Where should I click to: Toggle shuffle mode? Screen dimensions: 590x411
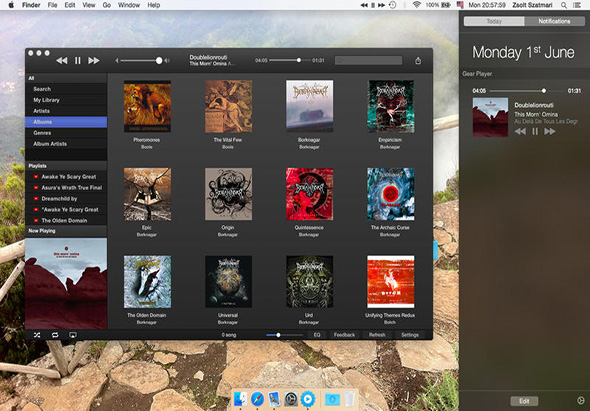point(37,335)
